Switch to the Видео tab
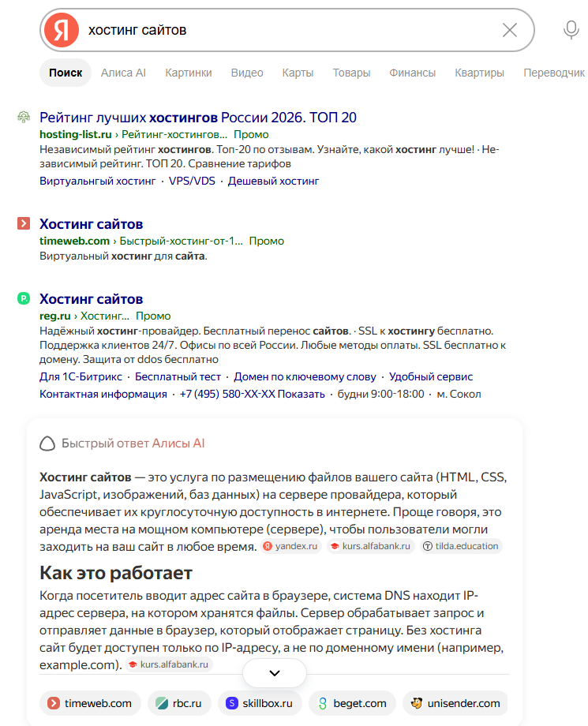 tap(247, 73)
